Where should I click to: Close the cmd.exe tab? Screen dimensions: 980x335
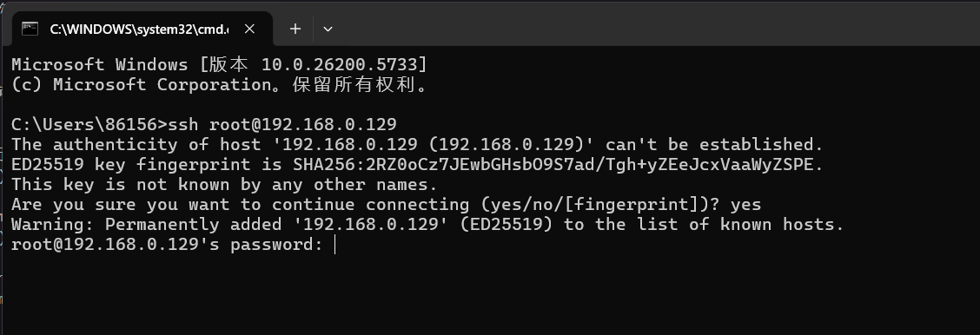249,29
